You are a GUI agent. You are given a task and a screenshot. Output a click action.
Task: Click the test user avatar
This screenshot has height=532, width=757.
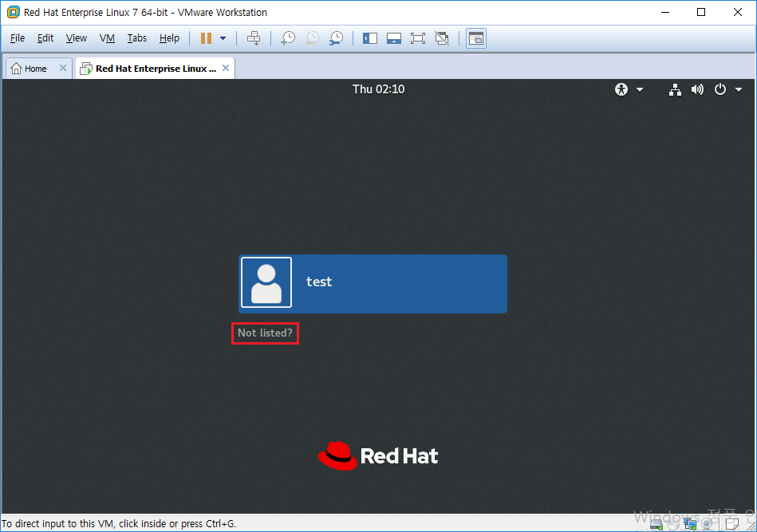click(x=266, y=282)
